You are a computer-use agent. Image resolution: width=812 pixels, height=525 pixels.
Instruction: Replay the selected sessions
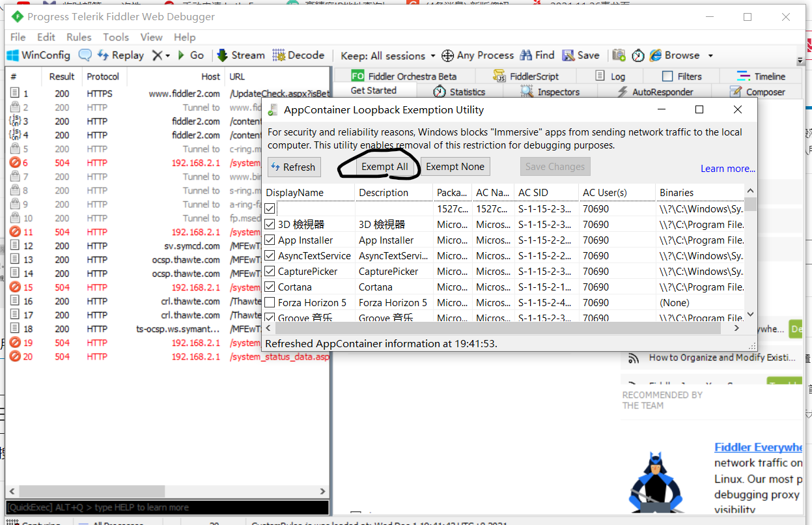(x=120, y=55)
